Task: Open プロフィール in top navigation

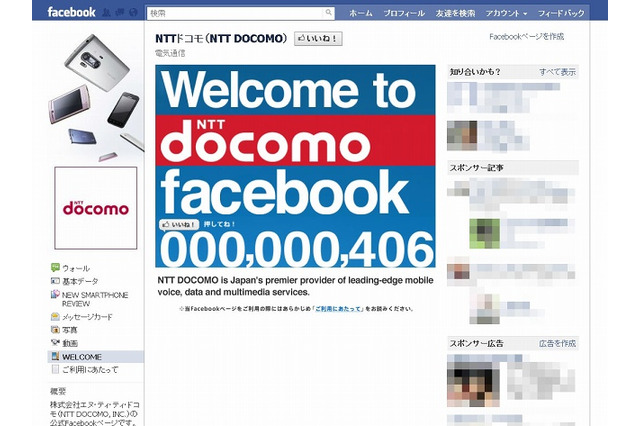Action: point(404,13)
